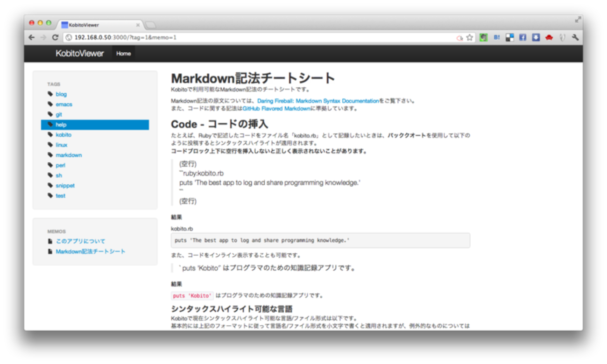Open the このアプリについて memo
The width and height of the screenshot is (607, 364).
[x=81, y=241]
